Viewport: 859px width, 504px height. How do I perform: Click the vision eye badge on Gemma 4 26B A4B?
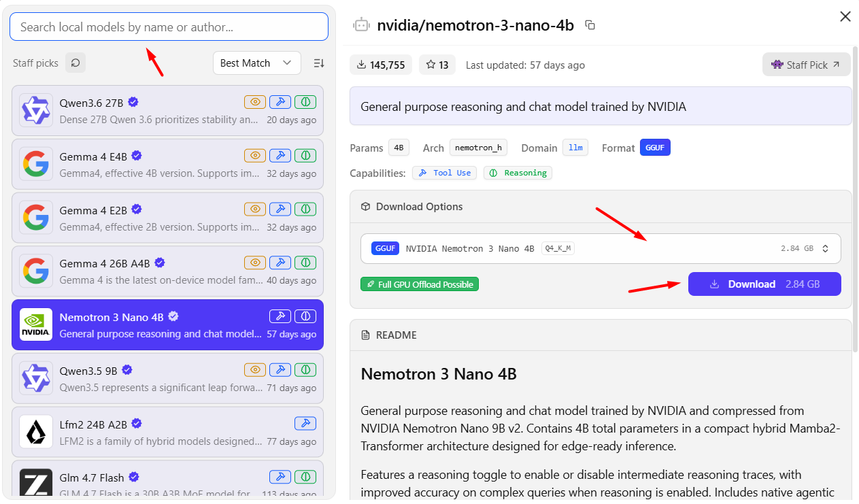255,263
